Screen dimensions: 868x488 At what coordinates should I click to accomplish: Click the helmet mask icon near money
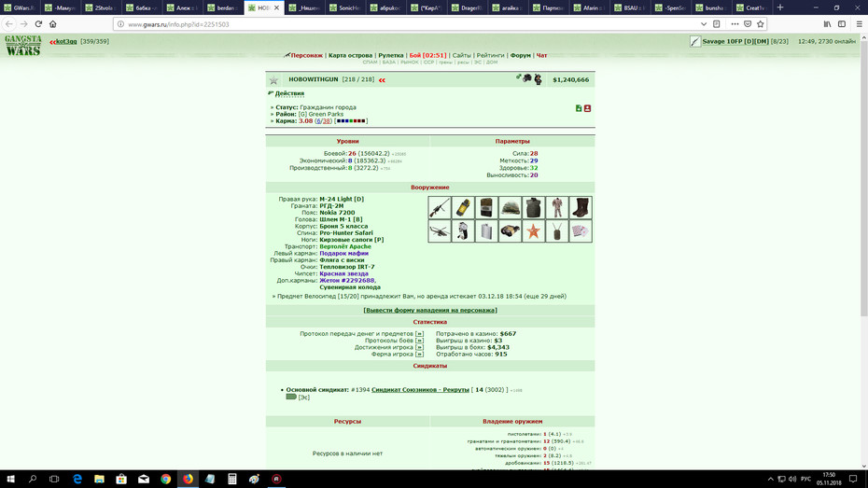pyautogui.click(x=527, y=78)
